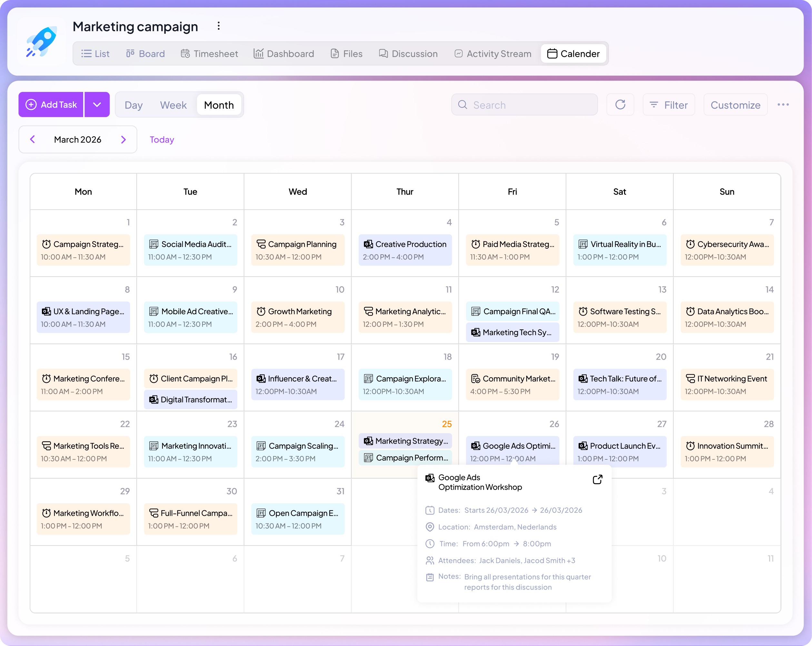
Task: Open Marketing Analytics event
Action: pyautogui.click(x=405, y=317)
